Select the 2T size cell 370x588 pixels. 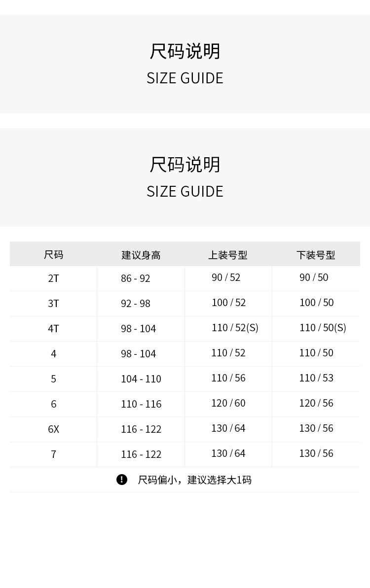(53, 278)
